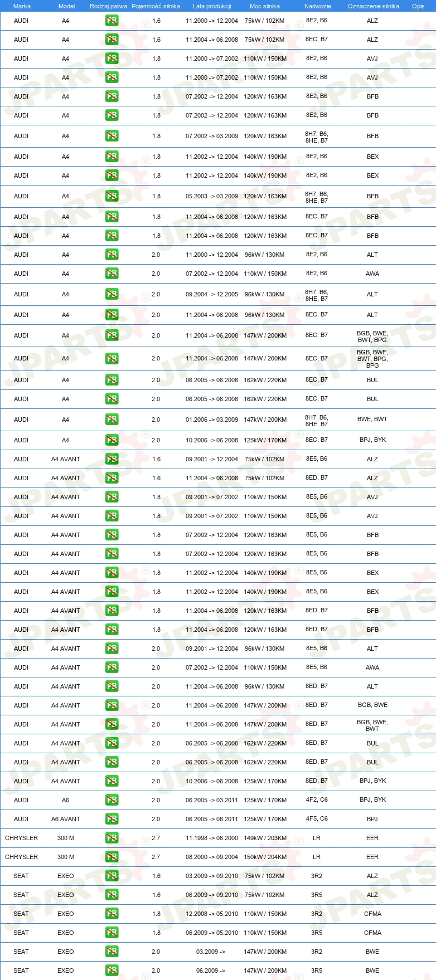Click fuel icon for Seat Exeo 1.8 3R5

pyautogui.click(x=112, y=933)
